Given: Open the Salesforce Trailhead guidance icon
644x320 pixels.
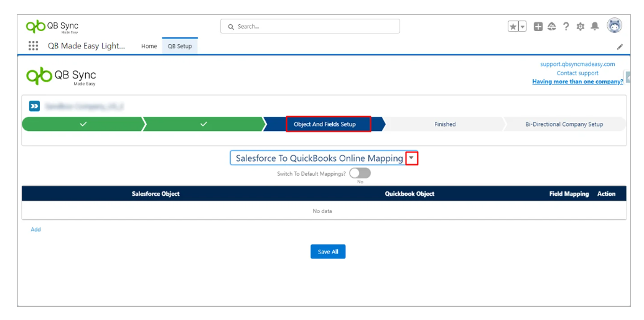Looking at the screenshot, I should pos(552,27).
